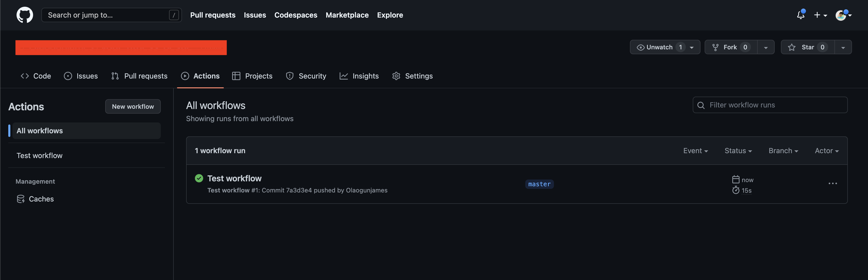Click the GitHub Octocat logo

click(x=25, y=15)
